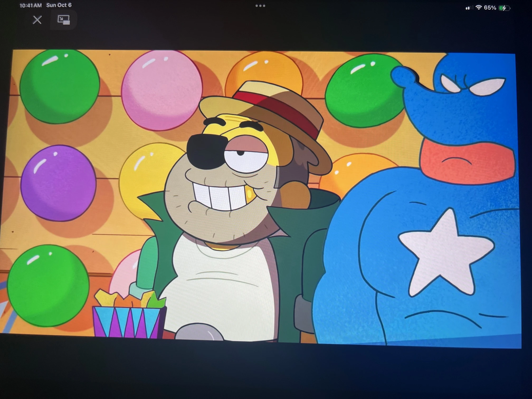Close the video player with X
This screenshot has width=532, height=399.
pyautogui.click(x=37, y=20)
